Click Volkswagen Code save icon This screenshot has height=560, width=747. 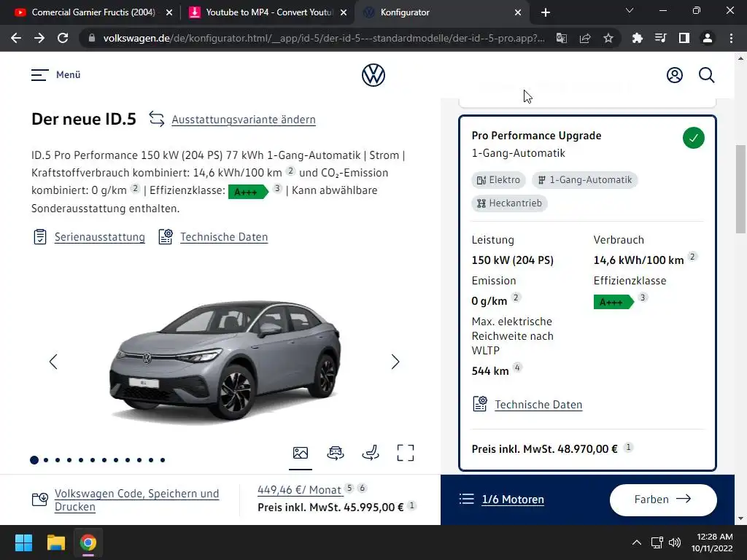39,499
